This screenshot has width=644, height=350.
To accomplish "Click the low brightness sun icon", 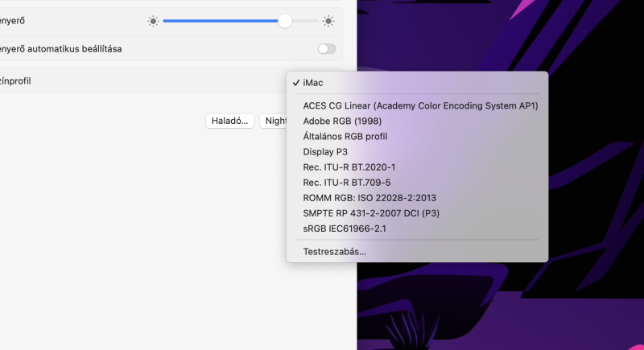I will tap(153, 21).
